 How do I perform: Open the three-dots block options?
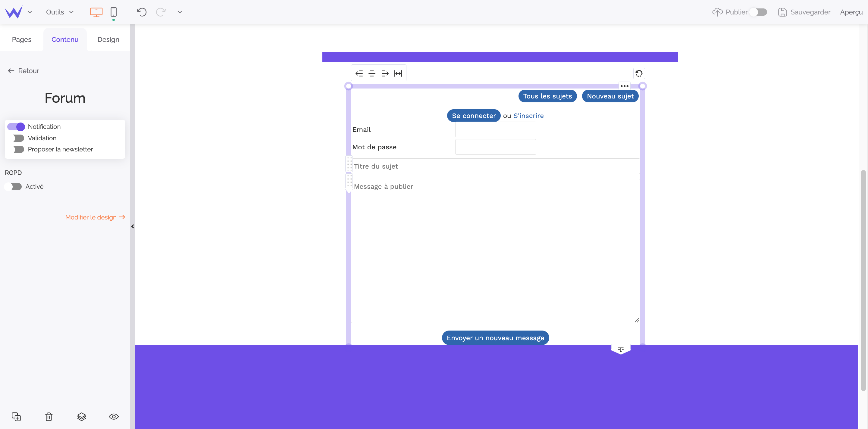[x=624, y=86]
